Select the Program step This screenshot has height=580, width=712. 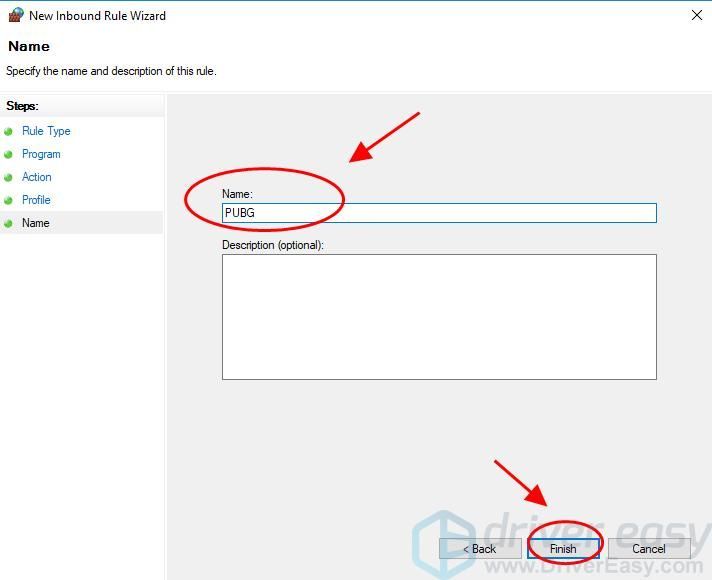41,154
